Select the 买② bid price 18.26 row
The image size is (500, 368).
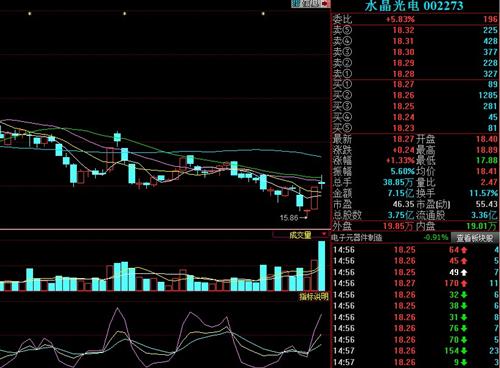[x=415, y=95]
